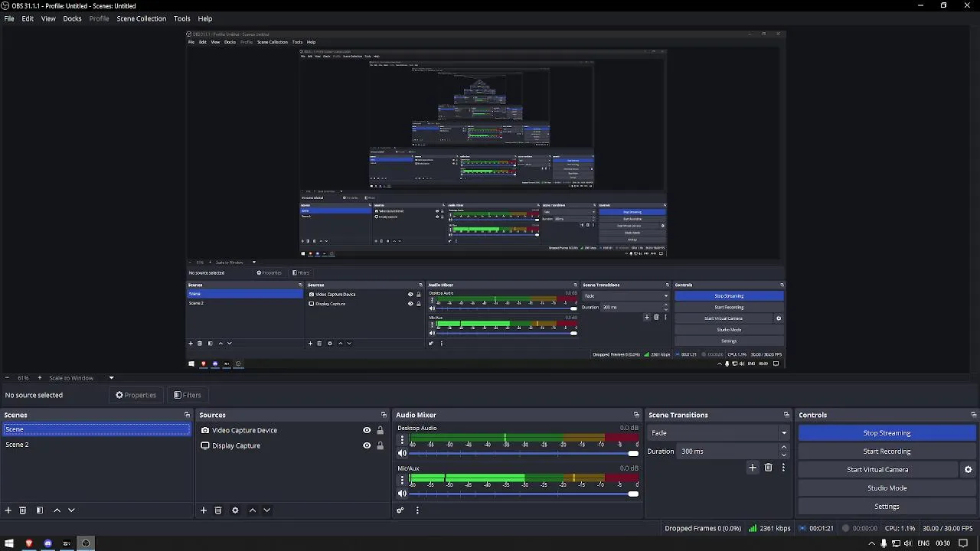
Task: Move scene down with the Scenes down arrow
Action: click(71, 510)
